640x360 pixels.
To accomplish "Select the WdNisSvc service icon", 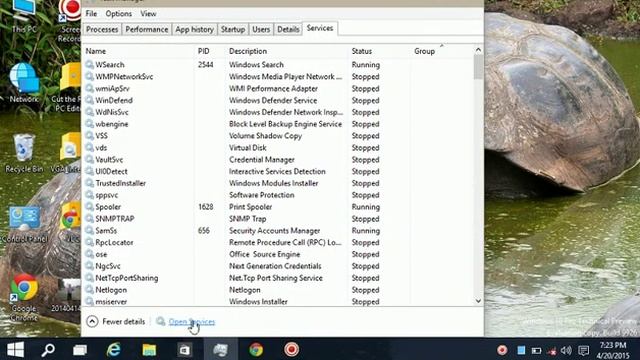I will 89,112.
